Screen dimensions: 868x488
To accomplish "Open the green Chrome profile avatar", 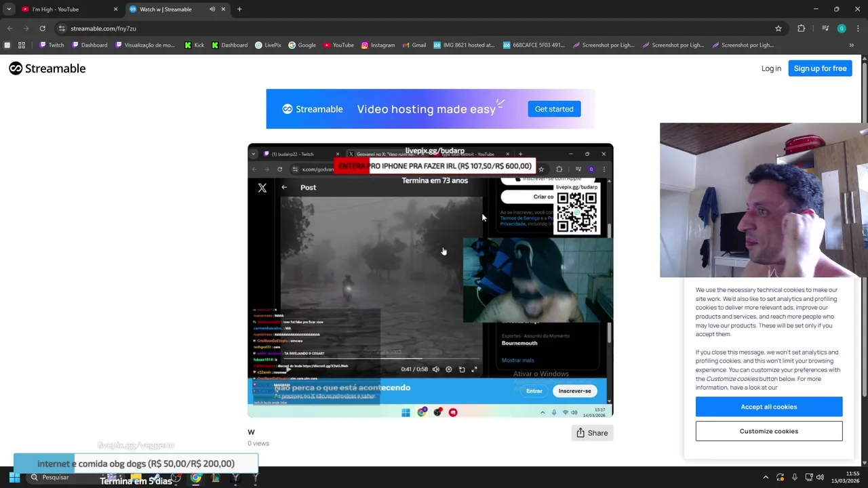I will click(842, 28).
